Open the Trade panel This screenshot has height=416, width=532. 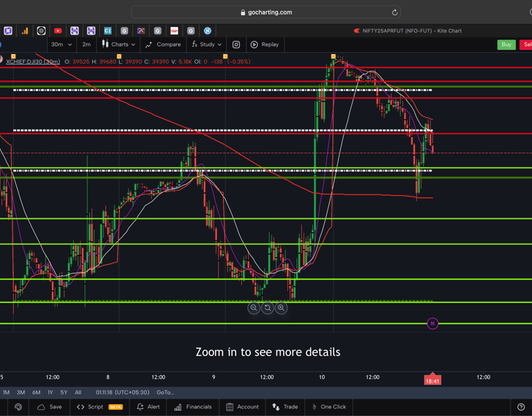click(285, 407)
